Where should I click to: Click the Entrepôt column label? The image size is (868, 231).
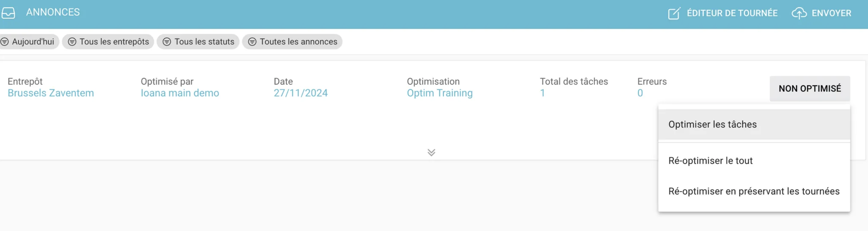[x=25, y=81]
